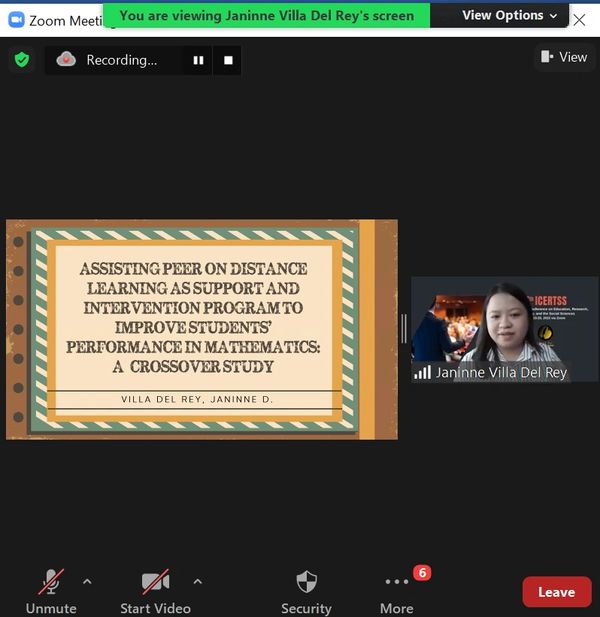Click the screen sharing notification banner
This screenshot has width=600, height=617.
pyautogui.click(x=267, y=15)
